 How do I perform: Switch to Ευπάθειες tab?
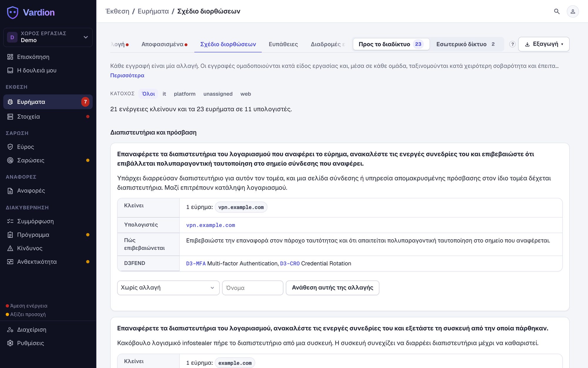[x=283, y=44]
